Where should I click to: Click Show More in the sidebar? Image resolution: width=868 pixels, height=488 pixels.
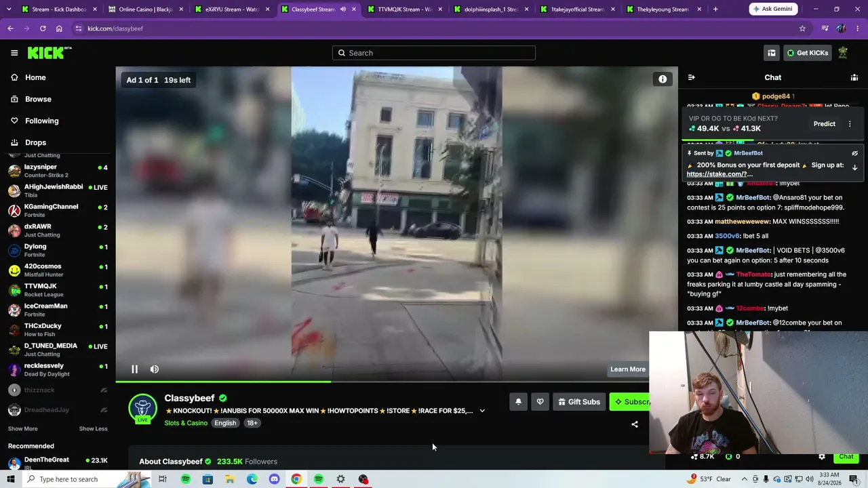coord(23,428)
